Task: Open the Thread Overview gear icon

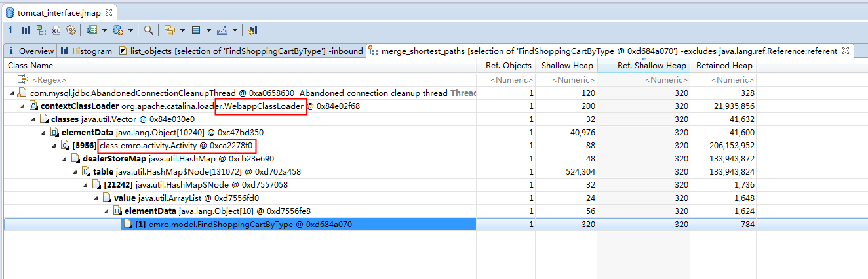Action: point(71,30)
